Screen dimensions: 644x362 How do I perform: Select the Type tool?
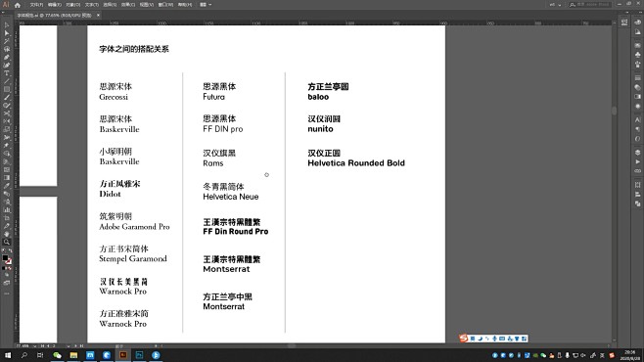coord(7,73)
